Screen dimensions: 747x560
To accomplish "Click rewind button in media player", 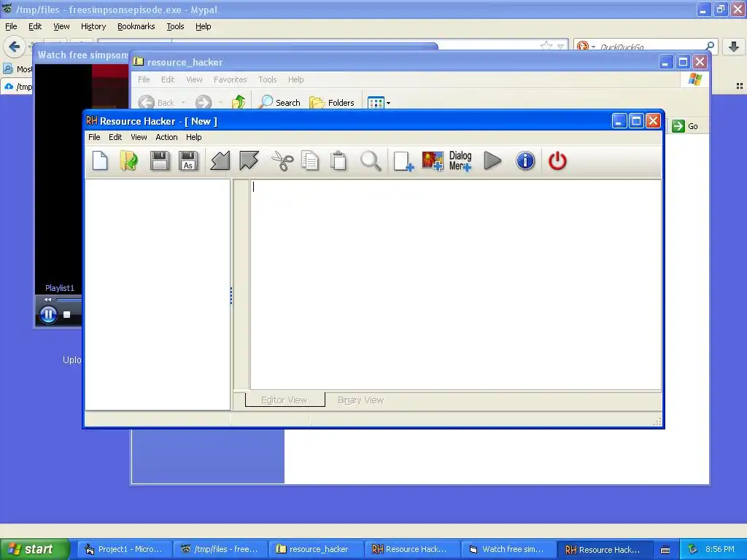I will point(47,300).
